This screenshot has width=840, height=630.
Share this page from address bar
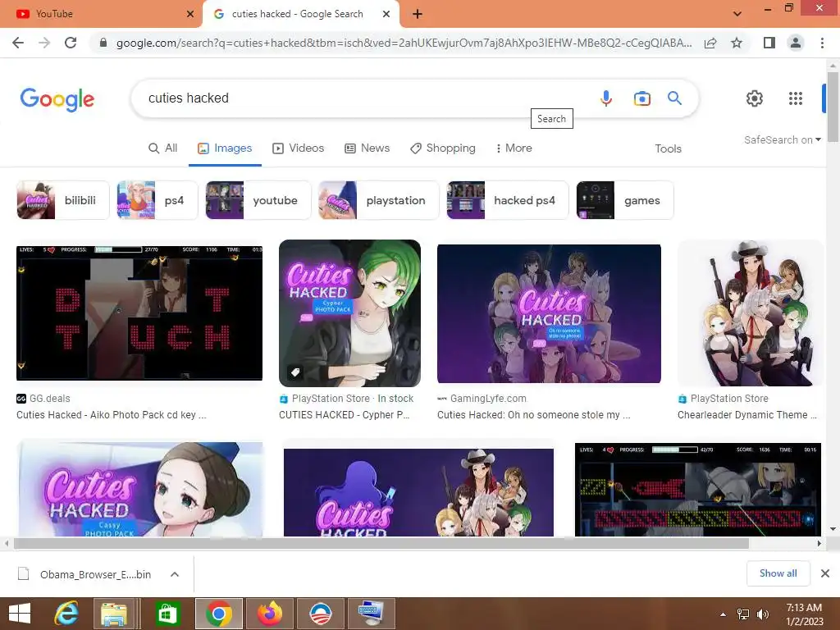click(710, 43)
